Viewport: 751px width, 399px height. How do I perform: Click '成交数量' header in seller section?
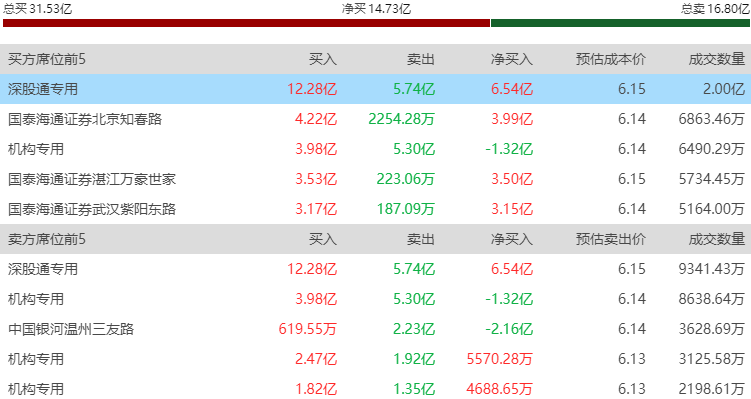pos(717,239)
